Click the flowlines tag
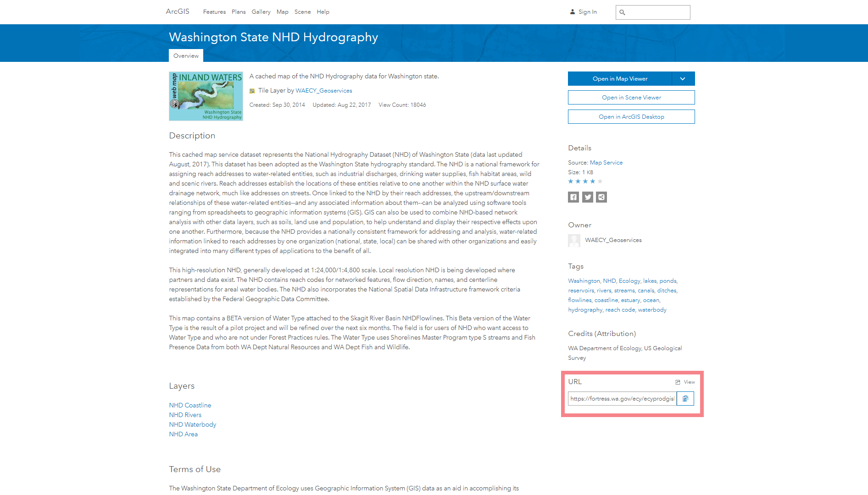Viewport: 868px width, 495px height. [580, 300]
